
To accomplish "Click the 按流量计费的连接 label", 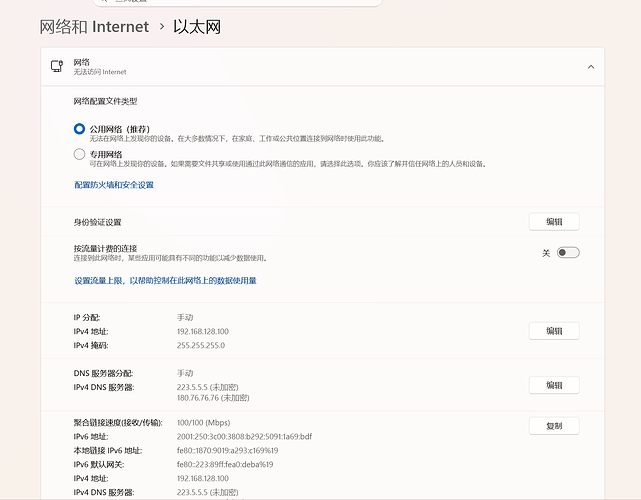I will (105, 248).
